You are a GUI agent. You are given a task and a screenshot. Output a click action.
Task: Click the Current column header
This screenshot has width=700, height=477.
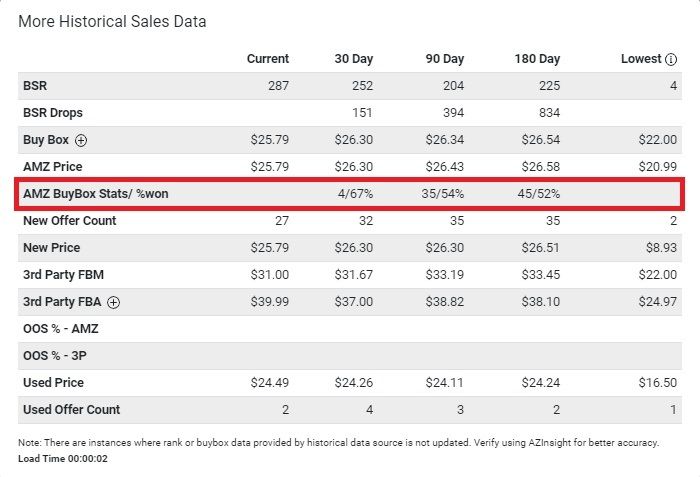(268, 59)
